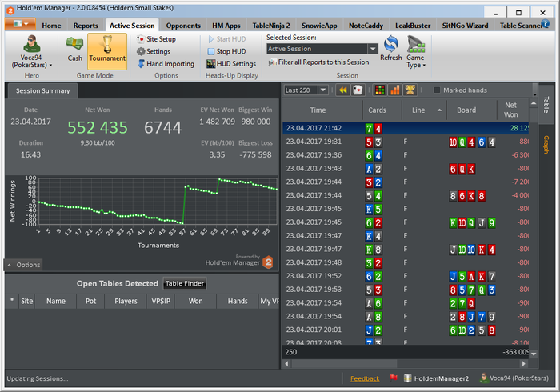Expand the Options panel below the graph
560x392 pixels.
[23, 265]
